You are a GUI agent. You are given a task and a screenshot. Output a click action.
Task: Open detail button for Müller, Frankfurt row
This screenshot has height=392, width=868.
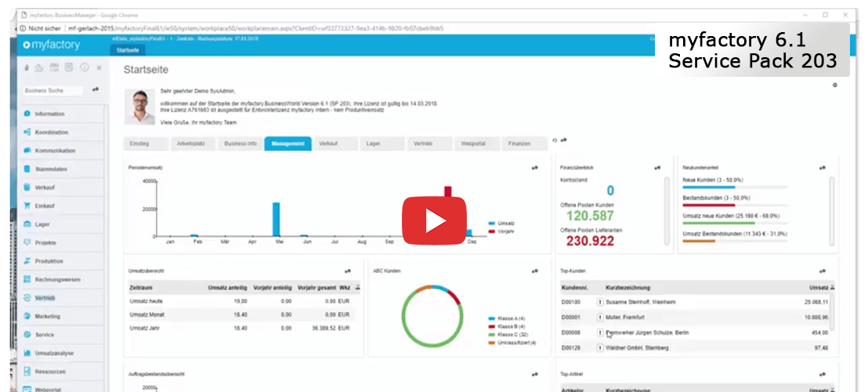tap(599, 318)
